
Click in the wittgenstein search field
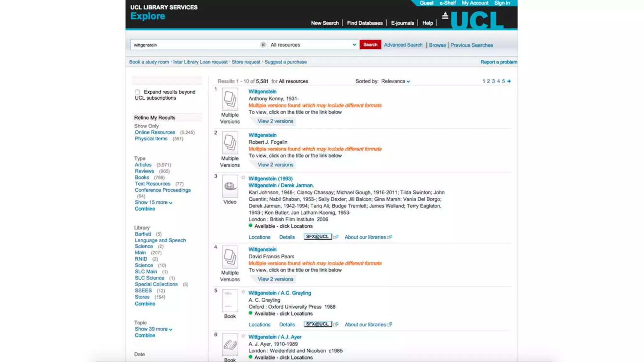click(195, 45)
